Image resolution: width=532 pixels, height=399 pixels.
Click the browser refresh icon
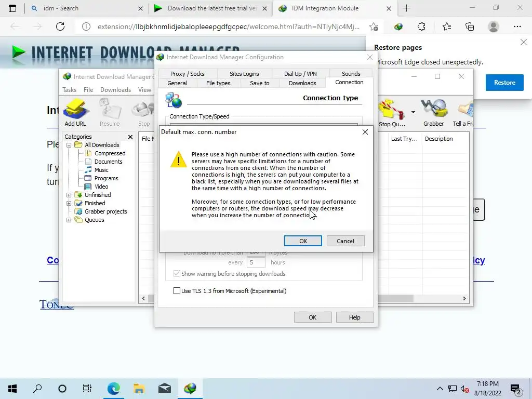60,26
